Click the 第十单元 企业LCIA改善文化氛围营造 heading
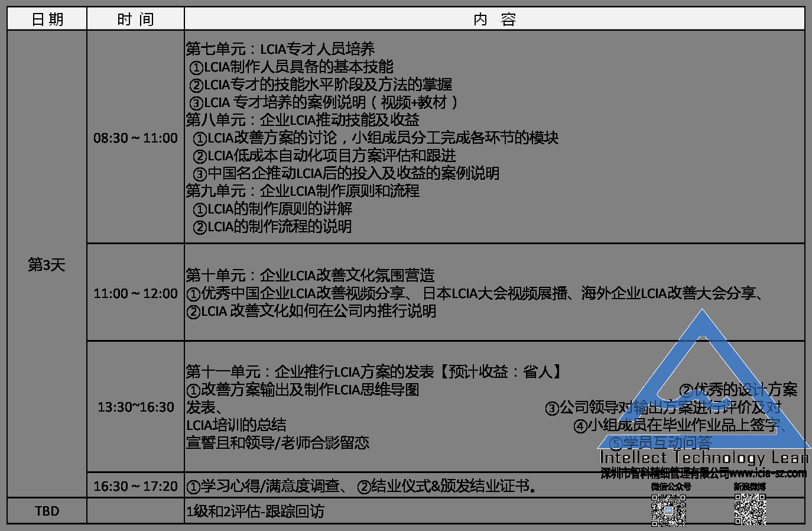812x531 pixels. coord(310,275)
